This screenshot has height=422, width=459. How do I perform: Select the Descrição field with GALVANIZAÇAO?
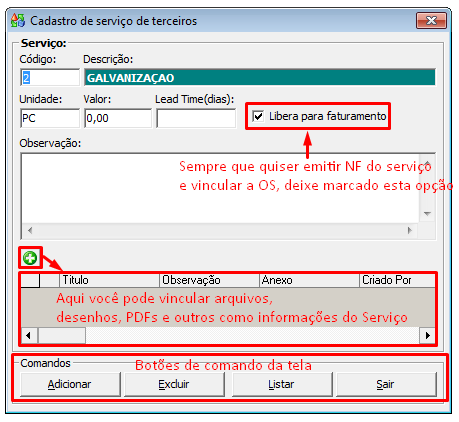click(x=260, y=78)
